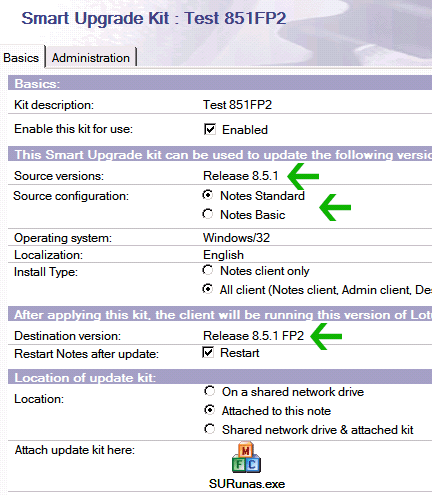The image size is (432, 495).
Task: Click the Kit description value Test 851FP2
Action: click(237, 105)
